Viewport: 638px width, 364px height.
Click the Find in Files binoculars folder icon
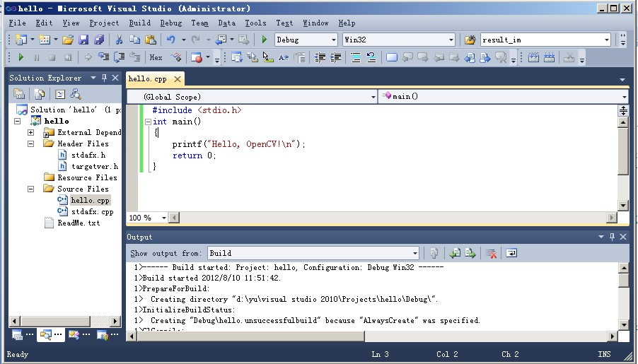point(470,40)
